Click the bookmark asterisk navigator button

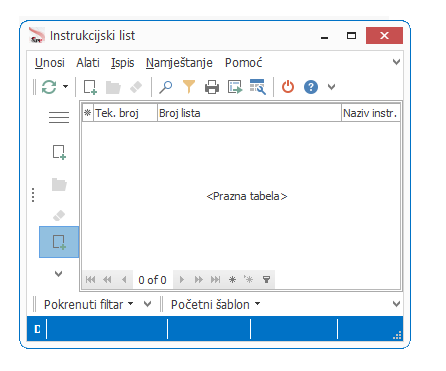[x=232, y=279]
